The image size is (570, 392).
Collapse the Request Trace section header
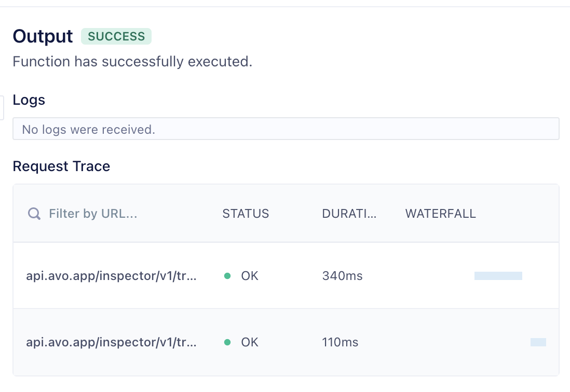pos(61,166)
